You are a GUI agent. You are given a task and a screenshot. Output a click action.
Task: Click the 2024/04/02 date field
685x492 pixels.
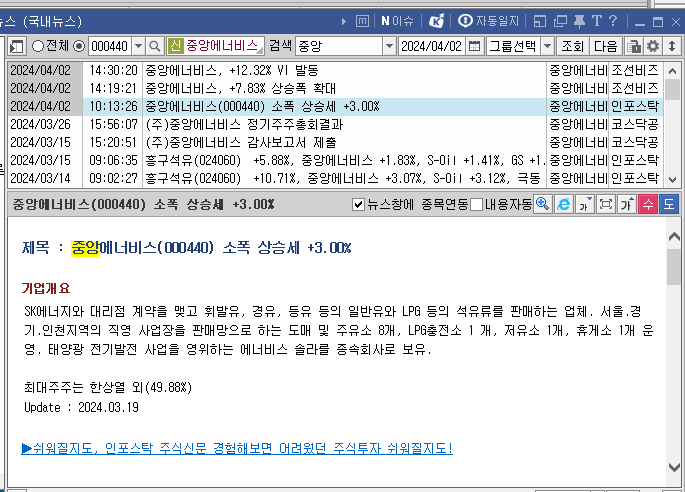431,46
